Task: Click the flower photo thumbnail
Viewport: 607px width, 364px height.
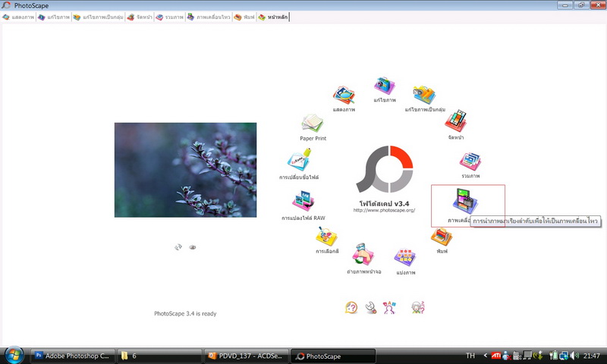Action: pos(185,170)
